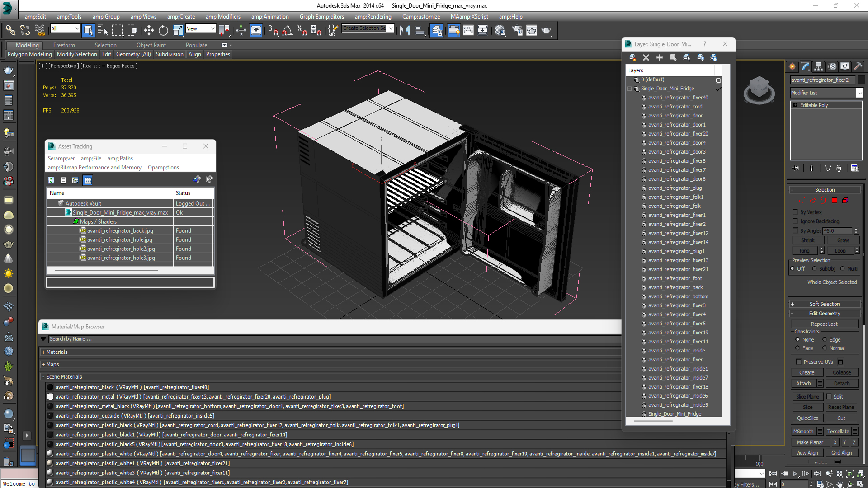The width and height of the screenshot is (868, 488).
Task: Click avanti_refregirator_black material swatch
Action: tap(50, 387)
